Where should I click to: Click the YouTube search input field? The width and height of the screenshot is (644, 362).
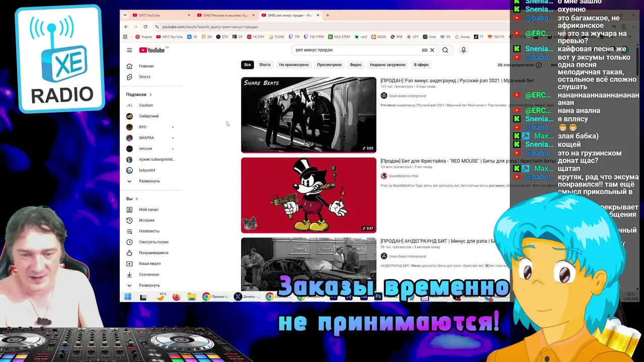click(x=357, y=50)
